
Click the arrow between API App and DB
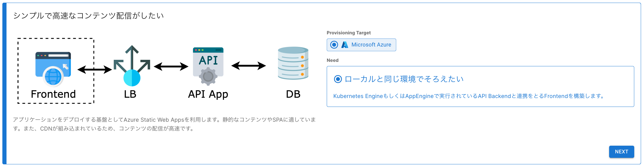[x=248, y=66]
